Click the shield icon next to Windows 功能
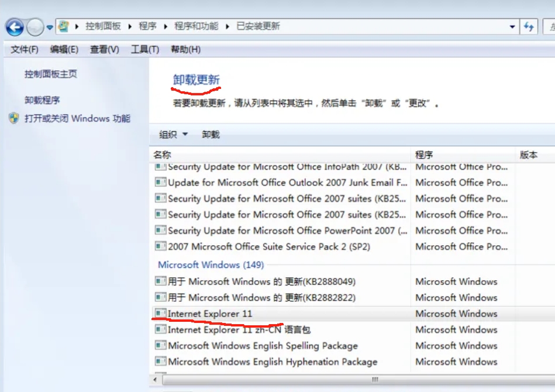Screen dimensions: 555x392 point(14,118)
